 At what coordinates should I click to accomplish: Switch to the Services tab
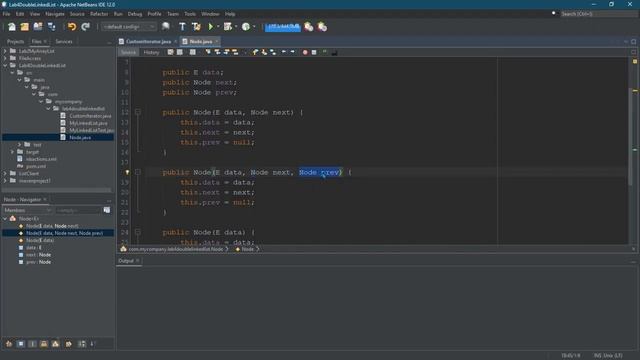coord(64,42)
